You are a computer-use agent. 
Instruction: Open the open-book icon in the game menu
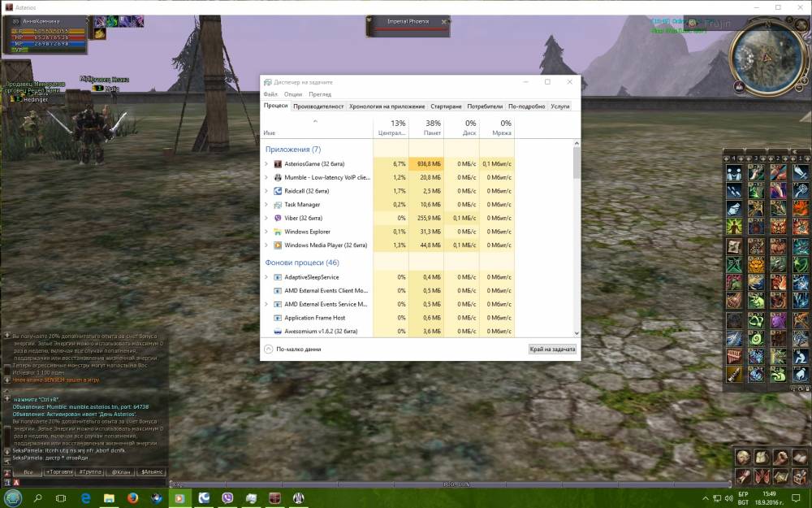click(800, 457)
